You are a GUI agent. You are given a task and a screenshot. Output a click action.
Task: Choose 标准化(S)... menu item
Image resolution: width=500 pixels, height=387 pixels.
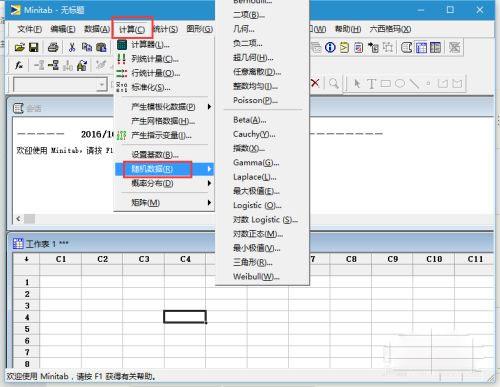(164, 88)
